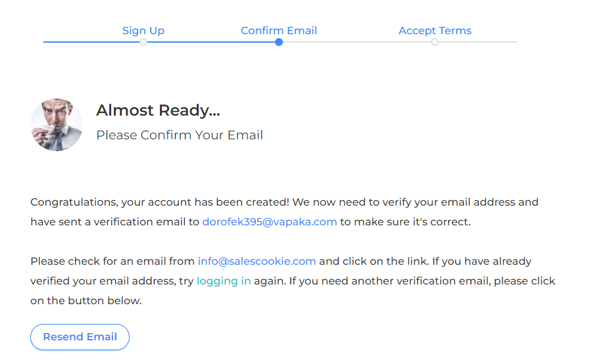The height and width of the screenshot is (364, 596).
Task: Click the active blue Confirm Email dot
Action: pyautogui.click(x=279, y=42)
